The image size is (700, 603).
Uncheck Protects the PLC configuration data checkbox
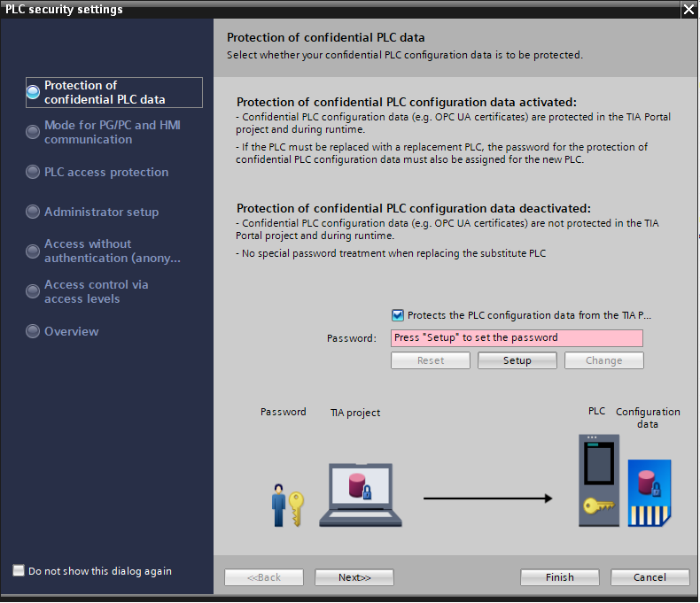398,315
